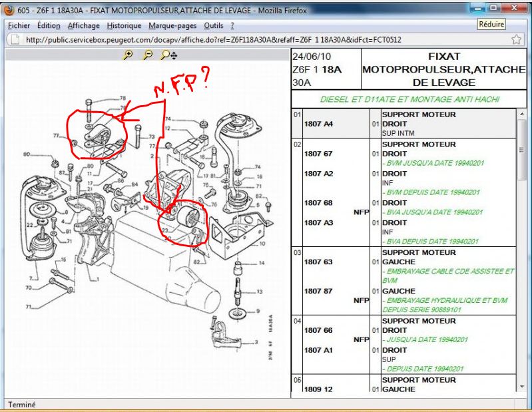The width and height of the screenshot is (532, 412).
Task: Select part number 1807 A4
Action: [318, 124]
